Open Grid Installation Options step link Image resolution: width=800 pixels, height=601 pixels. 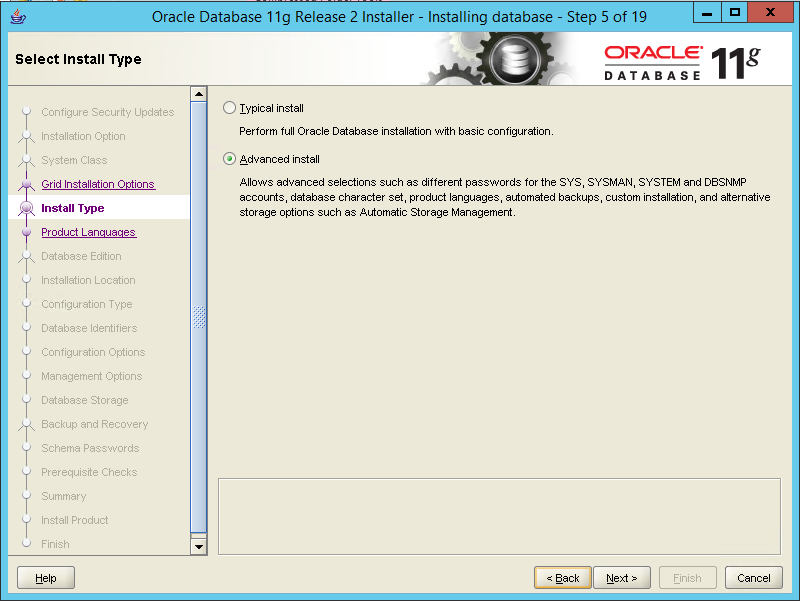98,184
